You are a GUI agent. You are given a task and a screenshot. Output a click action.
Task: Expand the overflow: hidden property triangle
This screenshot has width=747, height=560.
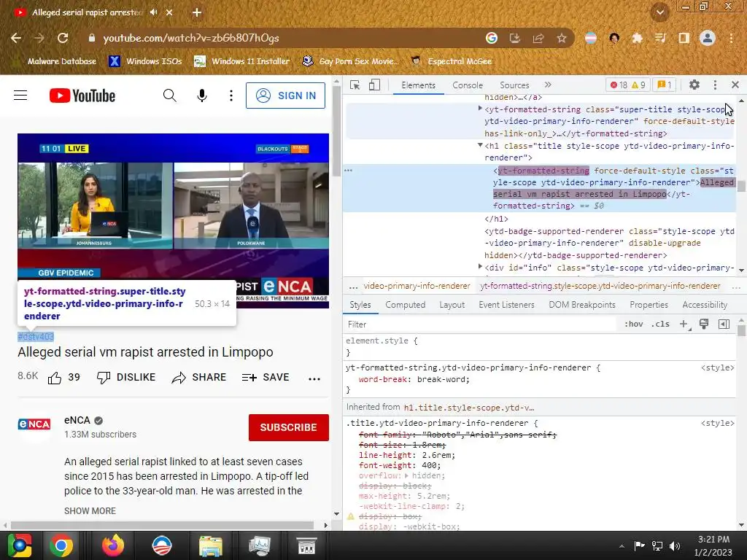tap(406, 475)
